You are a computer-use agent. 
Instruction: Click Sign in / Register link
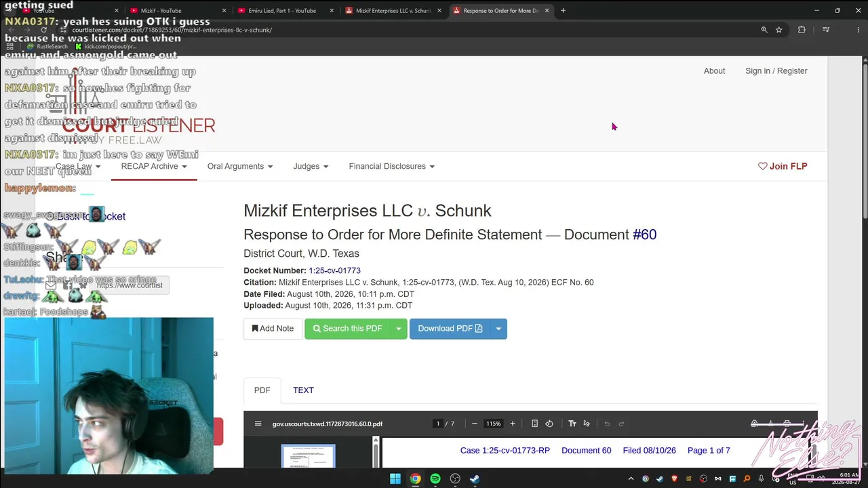(776, 70)
